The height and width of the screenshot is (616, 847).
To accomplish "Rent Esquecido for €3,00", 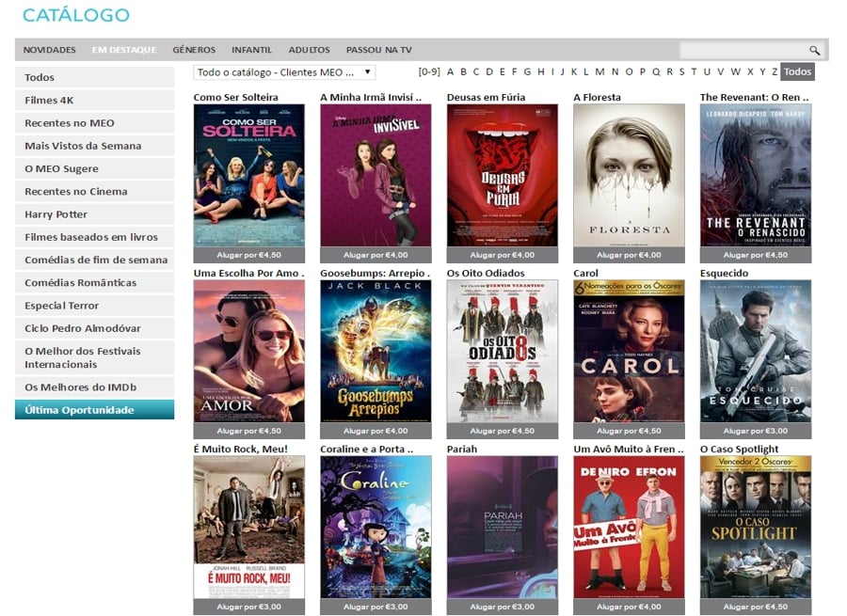I will [x=756, y=431].
